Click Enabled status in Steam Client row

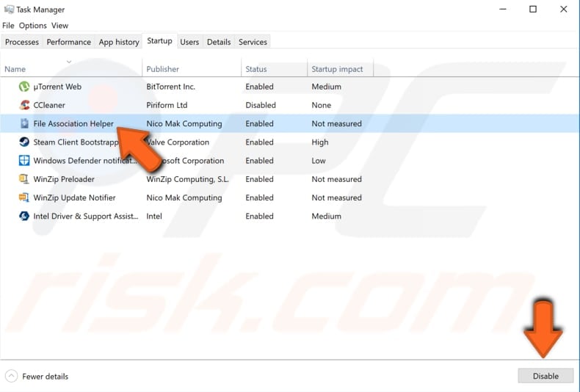point(259,142)
